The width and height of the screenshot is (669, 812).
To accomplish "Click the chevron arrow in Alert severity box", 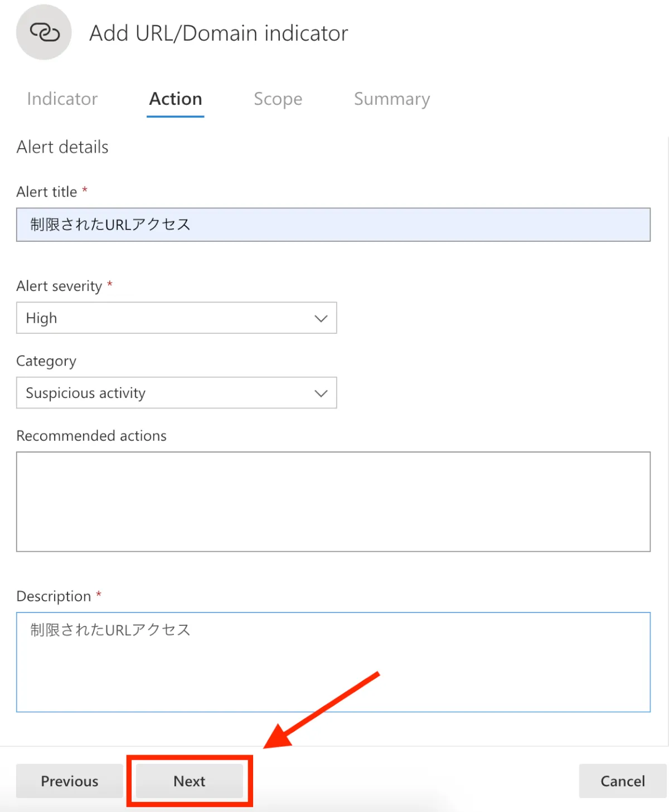I will click(321, 318).
